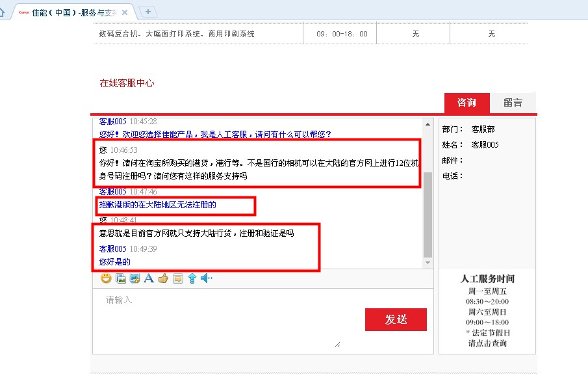Click the 邮件: label
Viewport: 588px width, 385px height.
pos(453,161)
